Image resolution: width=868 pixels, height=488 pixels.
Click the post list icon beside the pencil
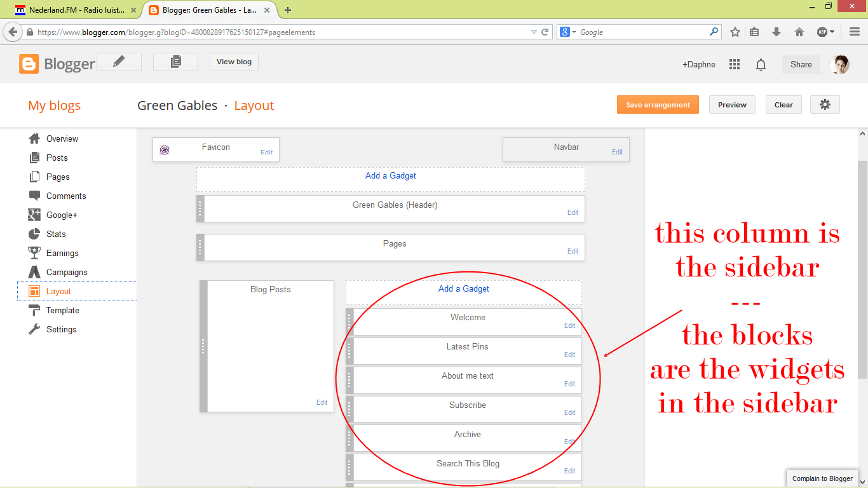click(175, 62)
